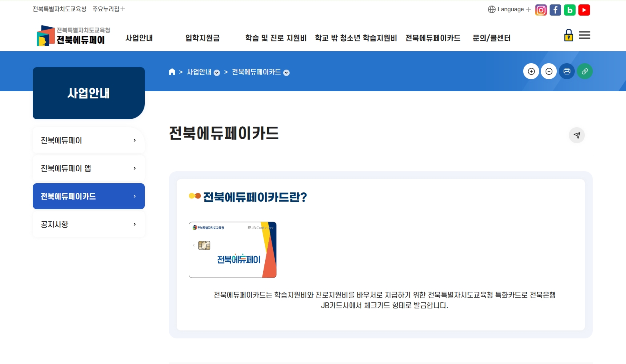Click the home icon in breadcrumb
This screenshot has height=364, width=626.
click(172, 72)
